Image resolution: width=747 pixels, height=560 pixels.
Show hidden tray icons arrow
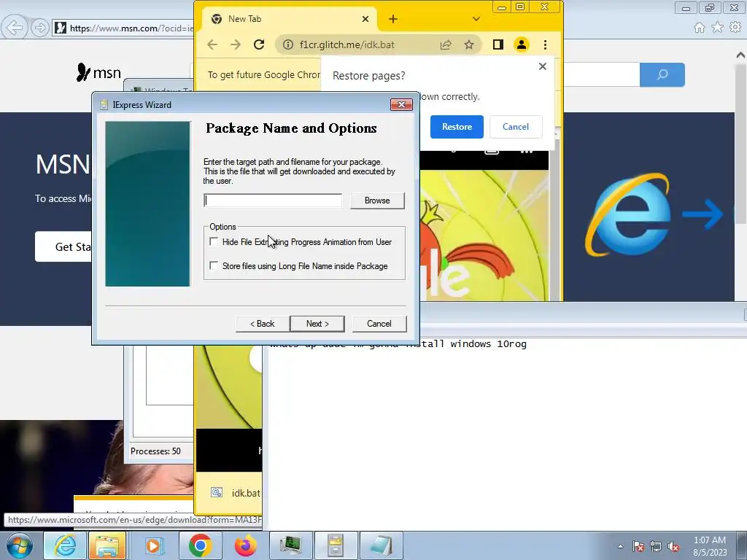620,546
